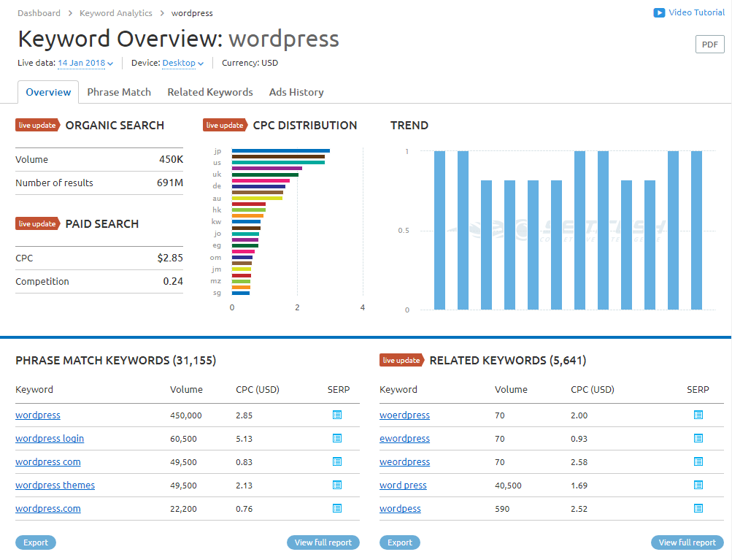Viewport: 732px width, 560px height.
Task: Select the last bar in Trend chart
Action: click(x=696, y=230)
